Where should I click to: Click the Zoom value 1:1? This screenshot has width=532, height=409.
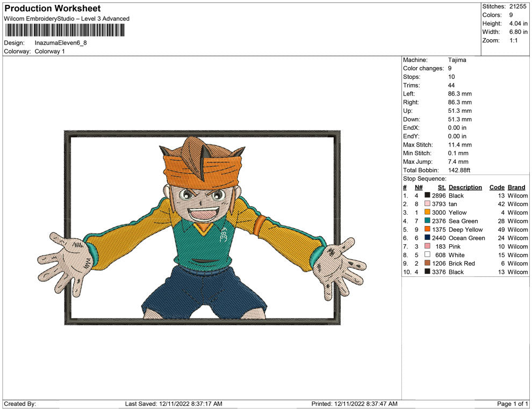[513, 40]
